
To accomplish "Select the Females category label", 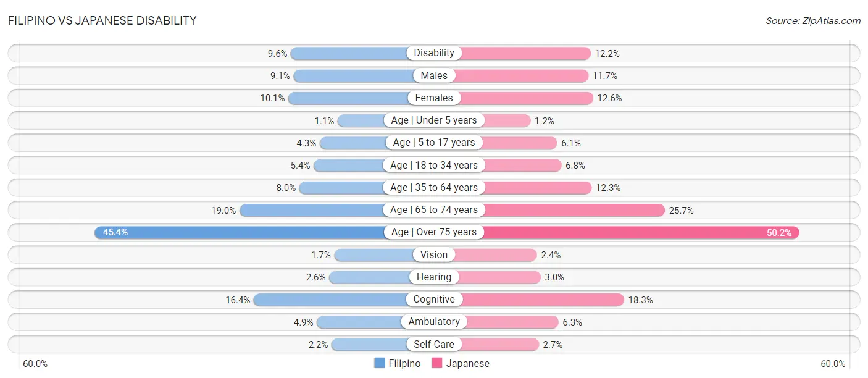I will tap(434, 98).
